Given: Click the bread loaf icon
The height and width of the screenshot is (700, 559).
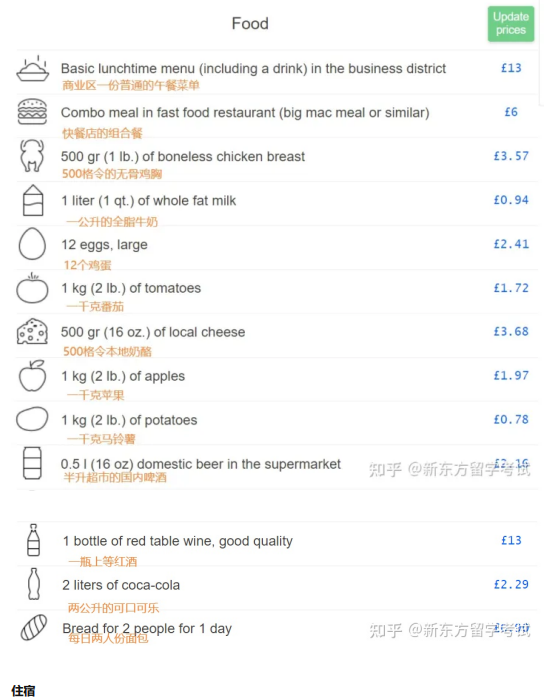Looking at the screenshot, I should tap(34, 627).
